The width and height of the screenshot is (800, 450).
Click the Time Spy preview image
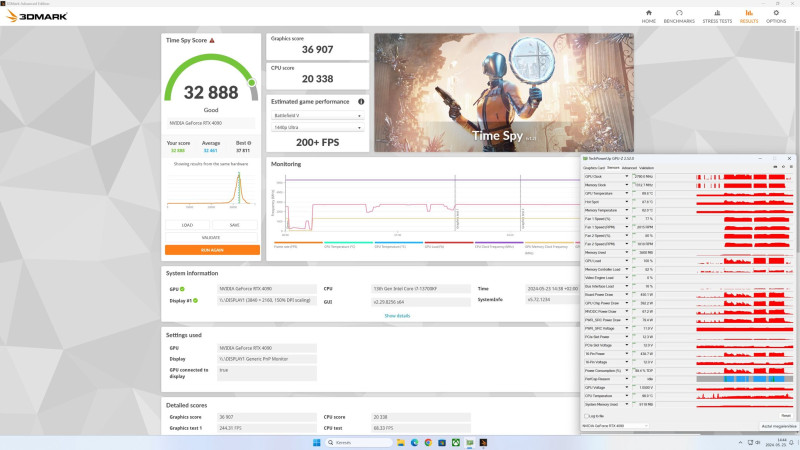click(x=504, y=93)
